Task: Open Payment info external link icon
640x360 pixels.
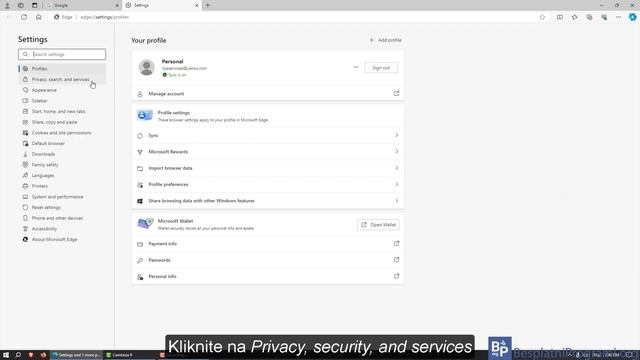Action: 396,244
